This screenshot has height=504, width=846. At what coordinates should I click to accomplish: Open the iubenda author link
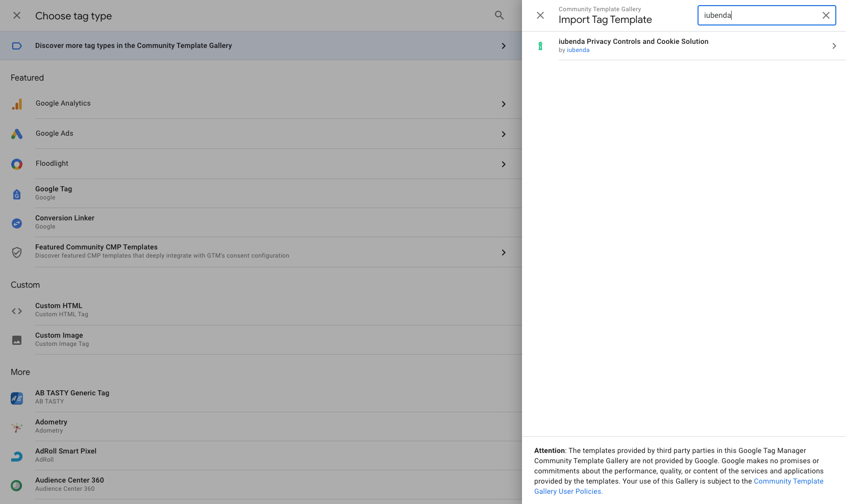click(578, 50)
